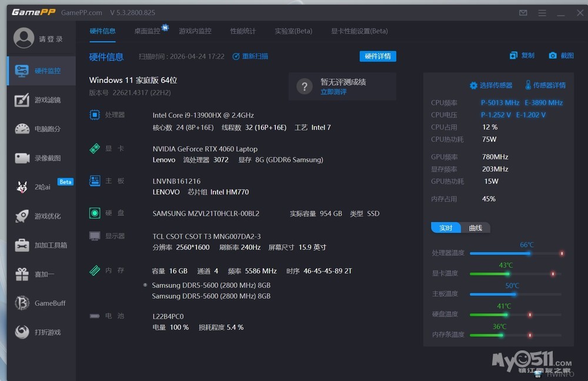The height and width of the screenshot is (381, 588).
Task: Click the 立即测评 link
Action: pyautogui.click(x=333, y=92)
